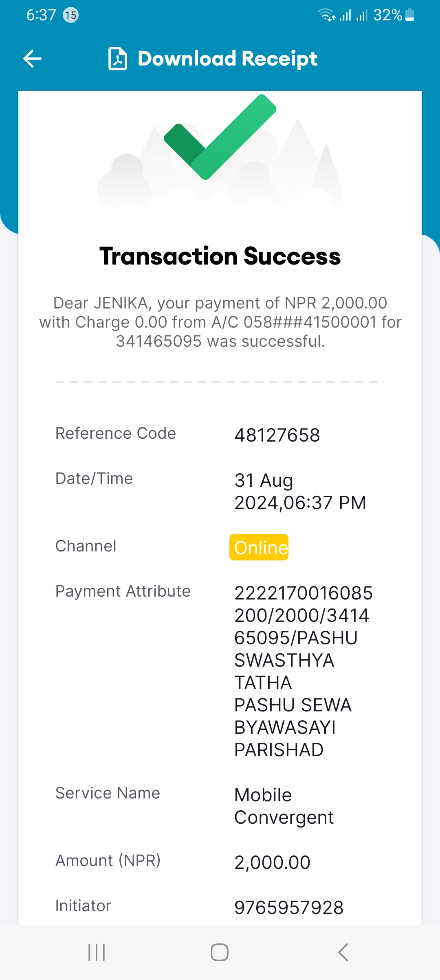The image size is (440, 980).
Task: Tap the initiator number 9765957928
Action: pos(289,908)
